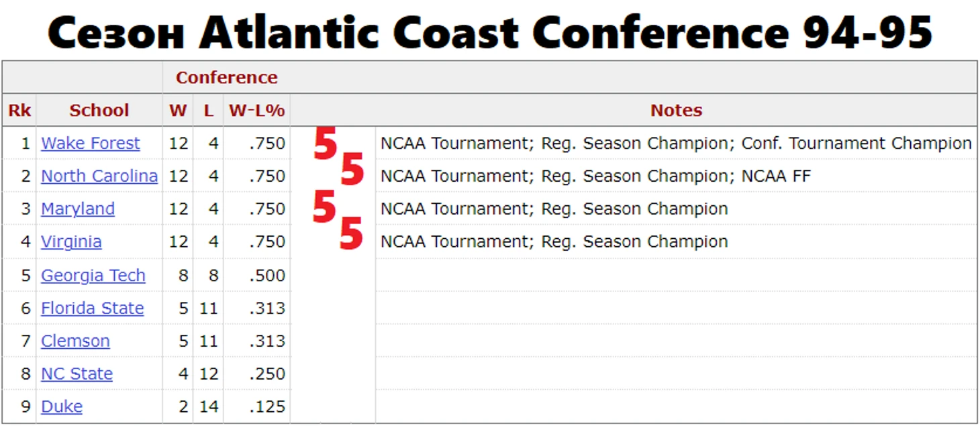Click the Maryland team link
Screen dimensions: 980x426
point(78,209)
